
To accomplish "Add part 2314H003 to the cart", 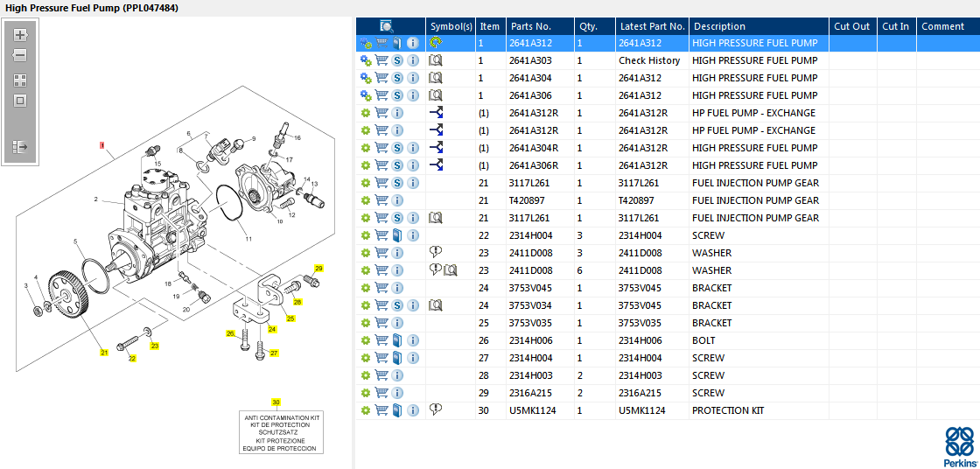I will pyautogui.click(x=381, y=376).
